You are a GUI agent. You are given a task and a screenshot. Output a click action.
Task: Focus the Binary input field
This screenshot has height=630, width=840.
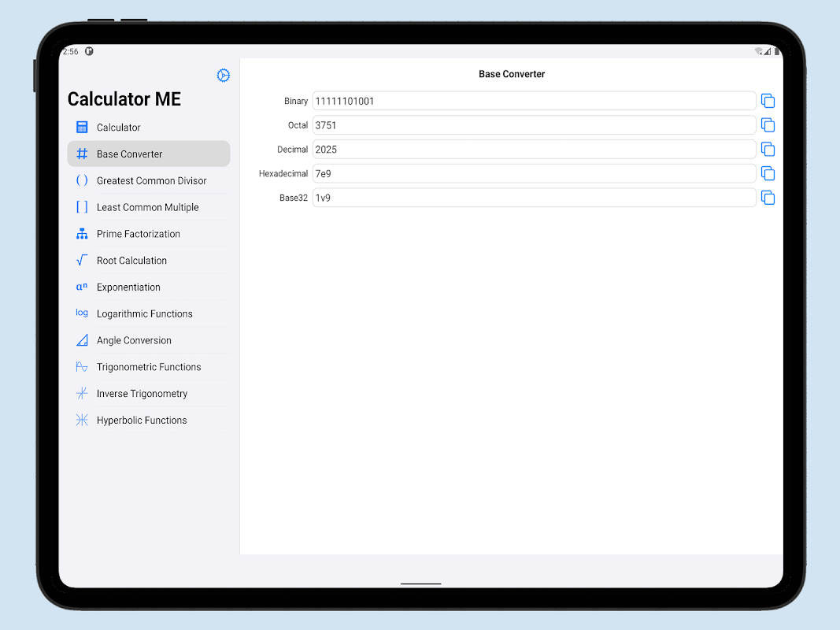click(x=534, y=101)
